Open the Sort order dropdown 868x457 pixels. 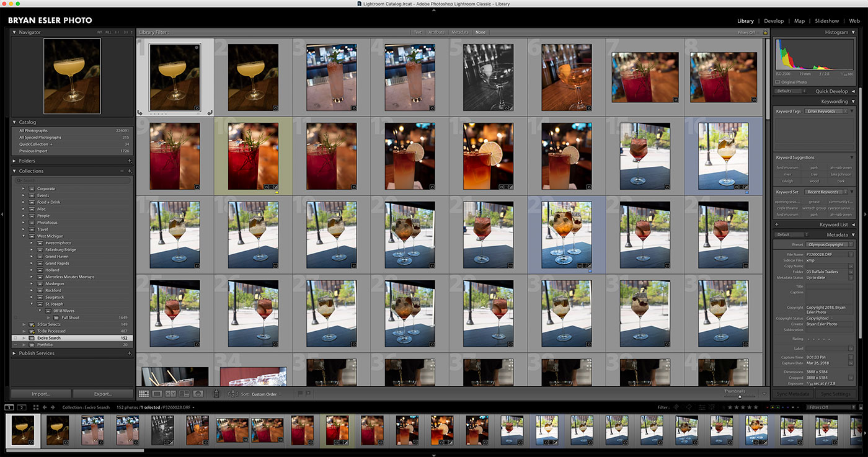[x=267, y=394]
